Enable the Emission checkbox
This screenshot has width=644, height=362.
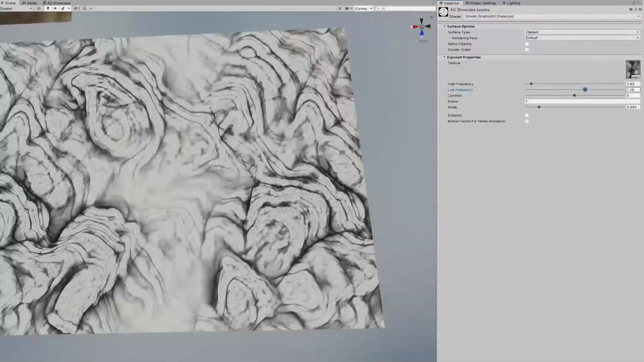[x=527, y=115]
